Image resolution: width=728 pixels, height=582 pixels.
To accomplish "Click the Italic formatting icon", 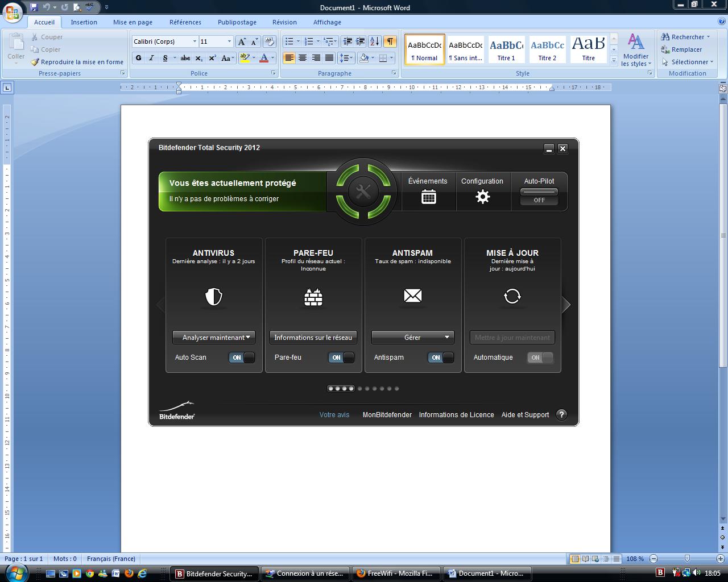I will [151, 58].
